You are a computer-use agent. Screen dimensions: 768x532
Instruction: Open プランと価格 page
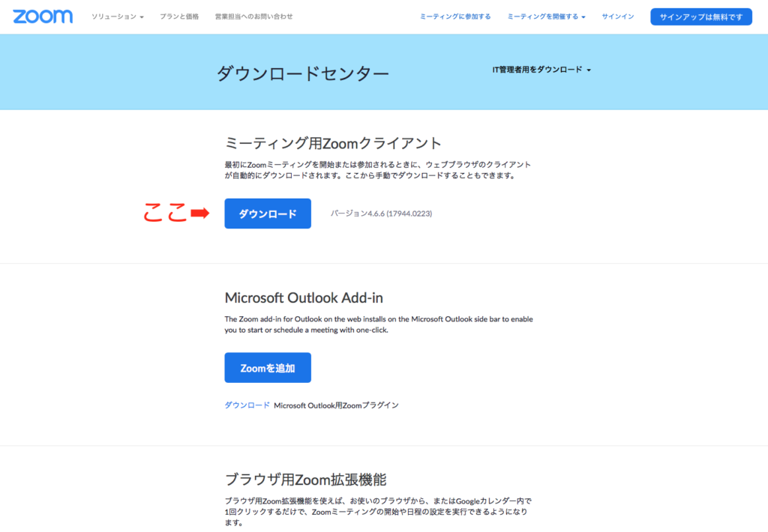click(x=179, y=16)
